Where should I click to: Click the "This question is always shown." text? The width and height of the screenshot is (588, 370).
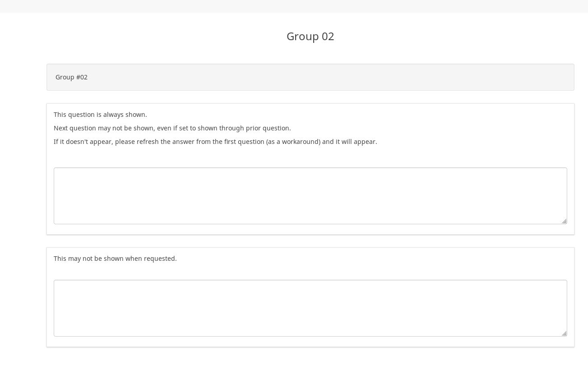[x=100, y=115]
